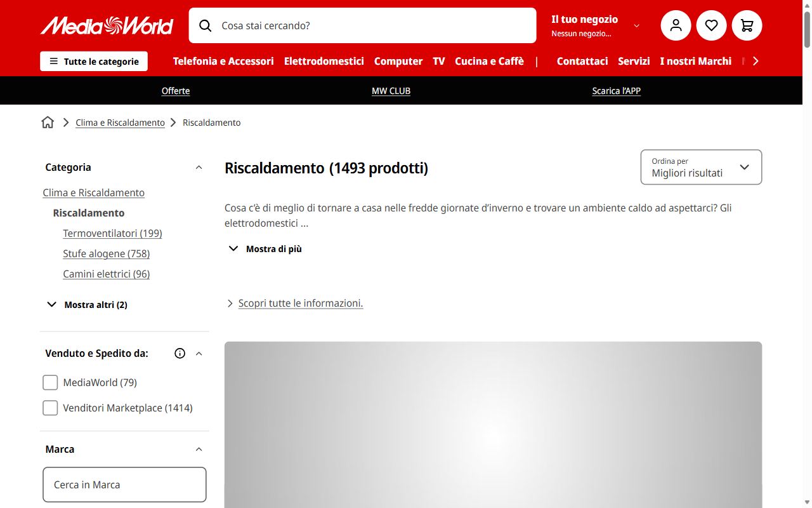Image resolution: width=812 pixels, height=508 pixels.
Task: Focus the Cerca in Marca field
Action: click(x=124, y=485)
